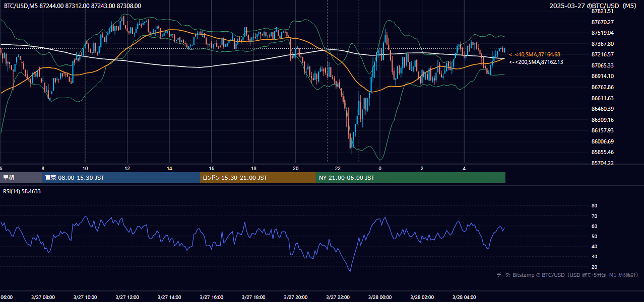644x302 pixels.
Task: Select price axis value 87216.57
Action: coord(603,54)
